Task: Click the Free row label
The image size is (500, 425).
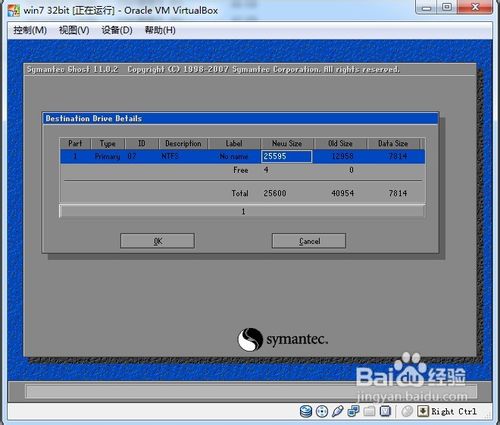Action: point(241,170)
